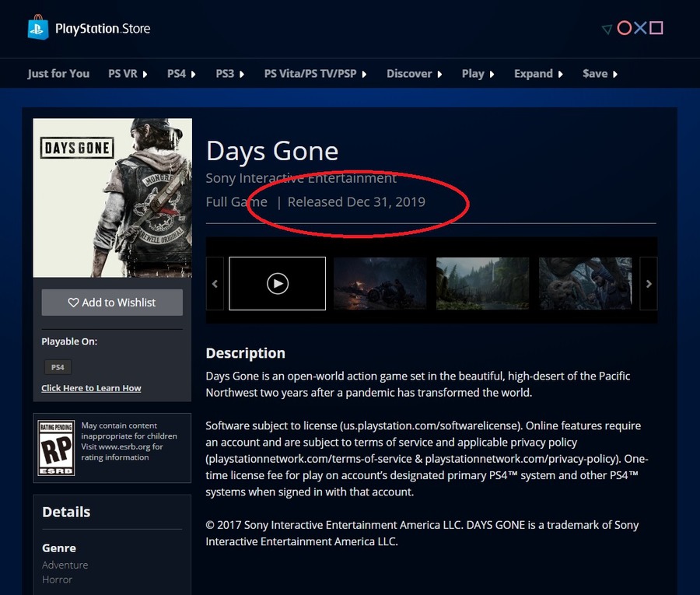Click Sony Interactive Entertainment publisher text

pyautogui.click(x=301, y=178)
